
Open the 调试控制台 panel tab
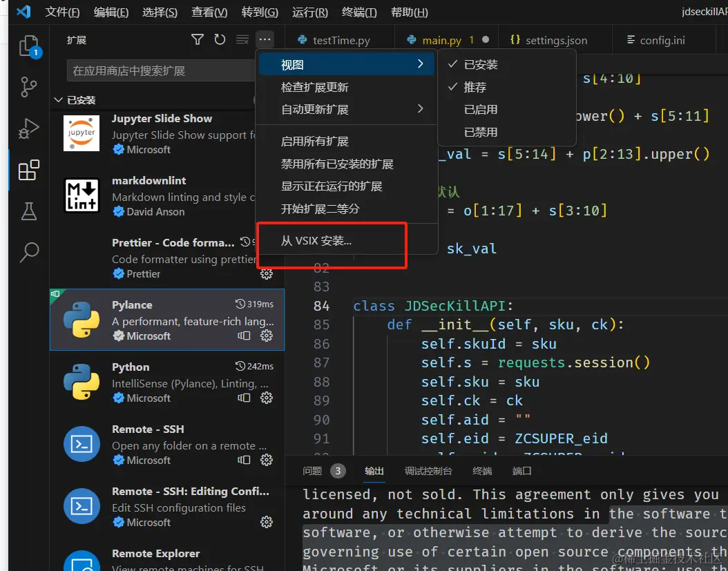(428, 471)
